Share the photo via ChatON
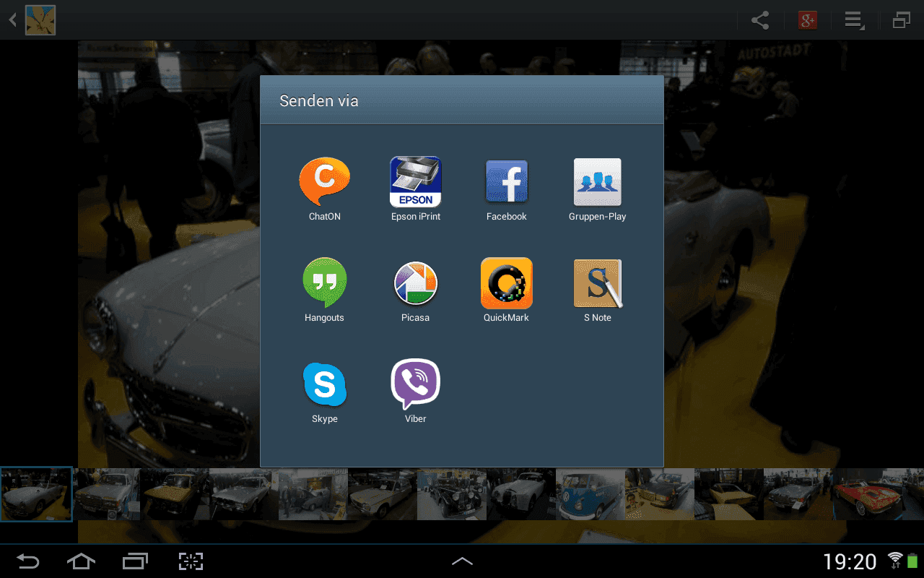 point(324,189)
